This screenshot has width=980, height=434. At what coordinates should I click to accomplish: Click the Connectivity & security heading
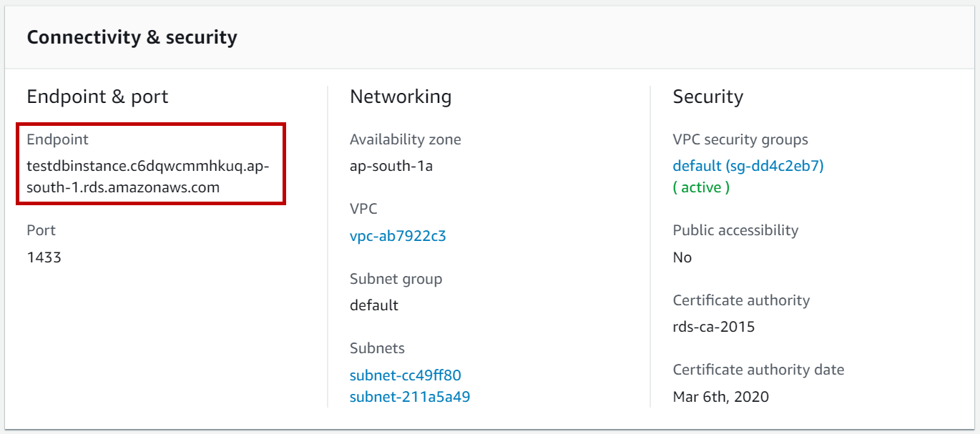[x=132, y=37]
